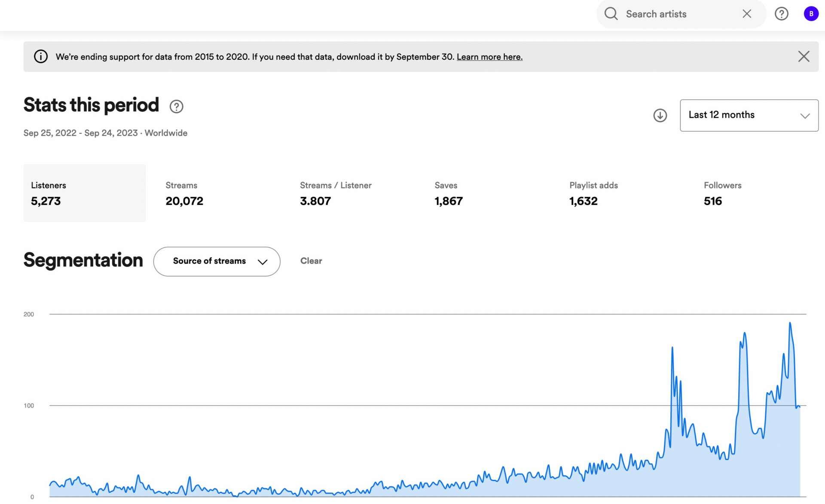Screen dimensions: 825x504
Task: Click the chevron in date range box
Action: 805,116
